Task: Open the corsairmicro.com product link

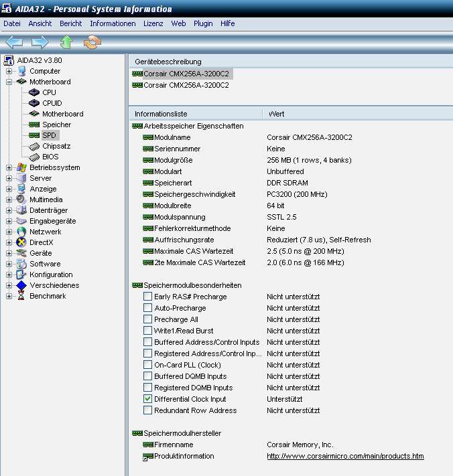Action: click(x=345, y=456)
